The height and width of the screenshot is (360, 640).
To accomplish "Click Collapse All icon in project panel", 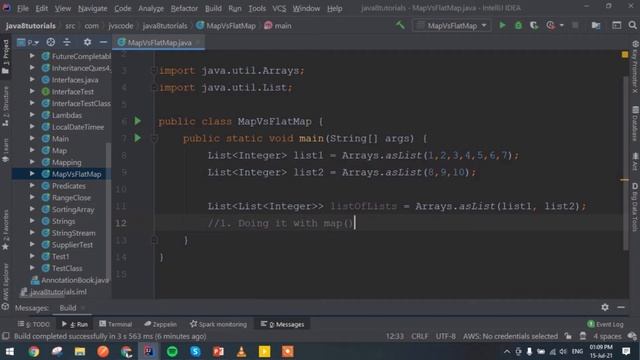I will [67, 42].
